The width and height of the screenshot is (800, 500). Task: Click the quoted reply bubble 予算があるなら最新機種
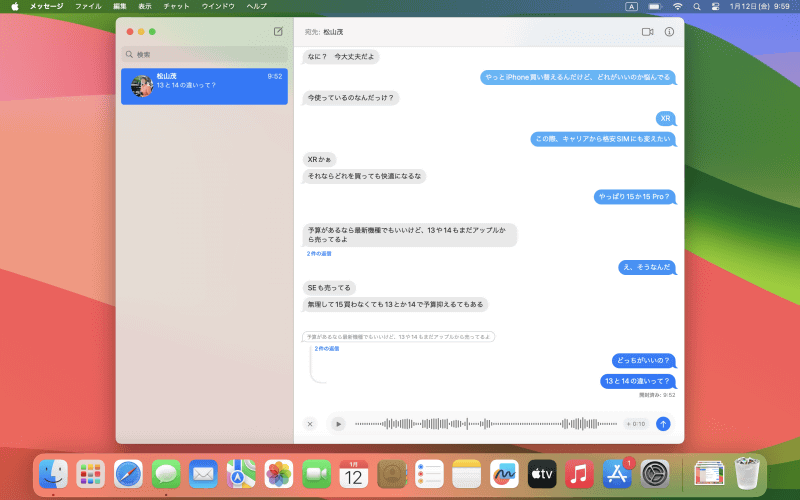398,337
